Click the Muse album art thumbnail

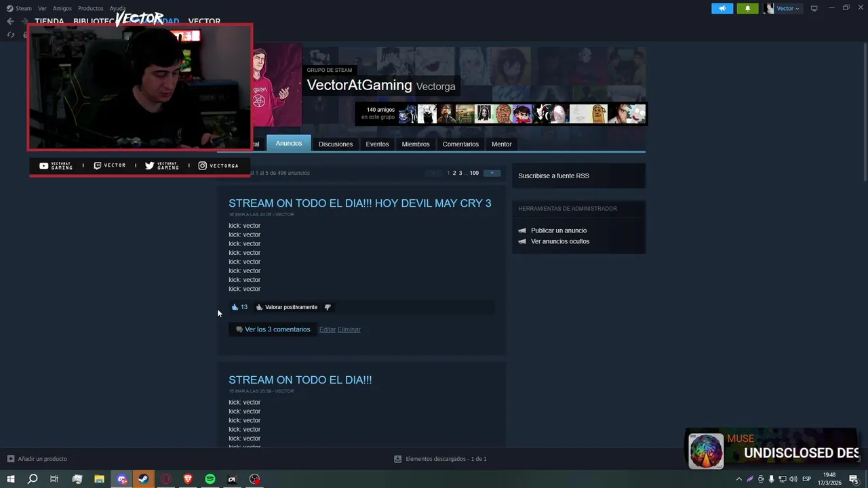pos(706,451)
